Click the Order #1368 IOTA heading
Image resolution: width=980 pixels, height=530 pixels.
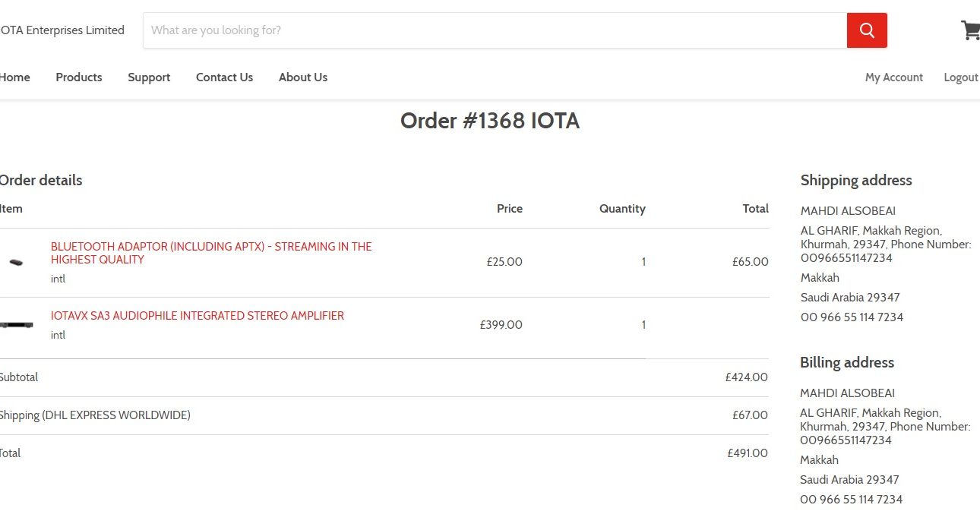point(490,121)
